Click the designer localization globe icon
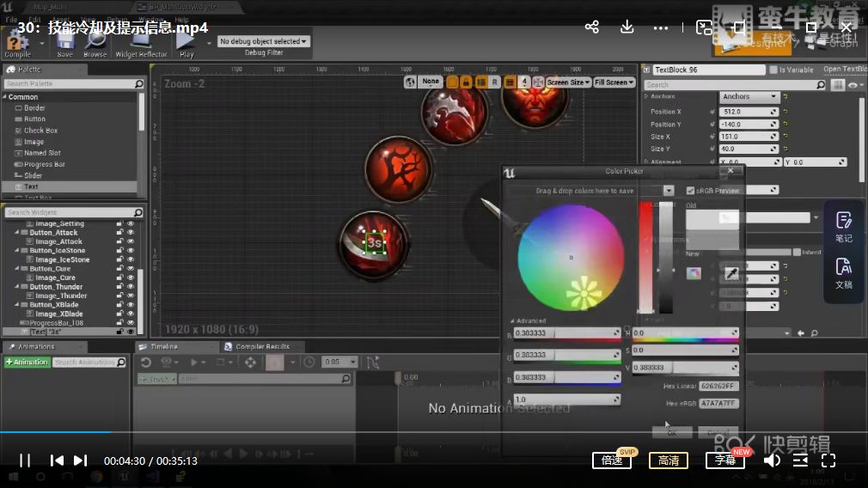 pos(410,82)
